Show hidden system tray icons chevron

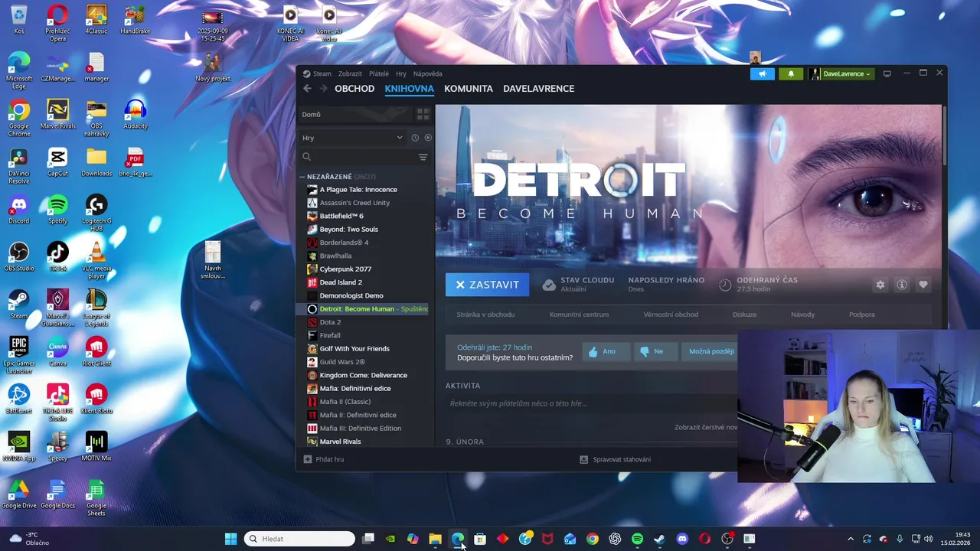(850, 539)
